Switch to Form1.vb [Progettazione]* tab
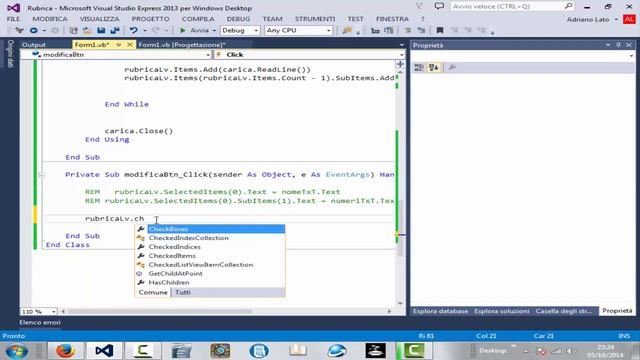The height and width of the screenshot is (360, 640). point(182,44)
